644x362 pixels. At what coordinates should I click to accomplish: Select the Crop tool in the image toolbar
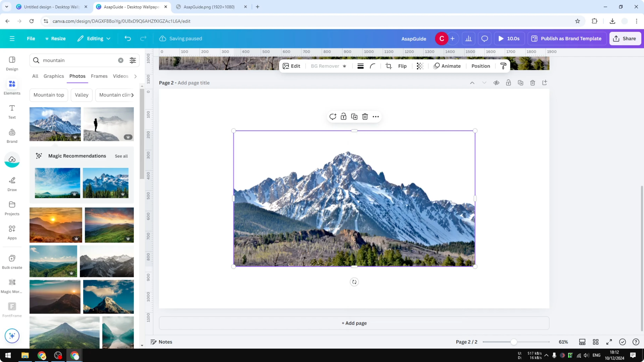pyautogui.click(x=389, y=66)
